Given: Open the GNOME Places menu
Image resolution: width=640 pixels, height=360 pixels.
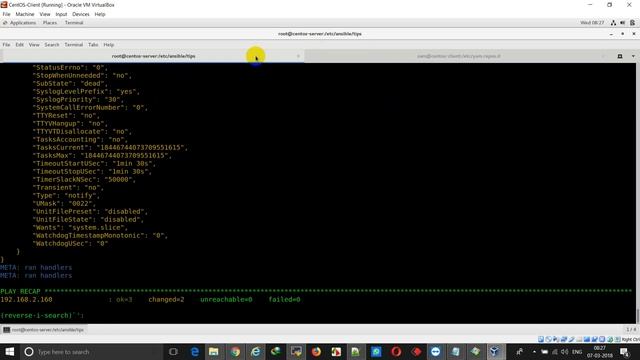Looking at the screenshot, I should coord(50,23).
